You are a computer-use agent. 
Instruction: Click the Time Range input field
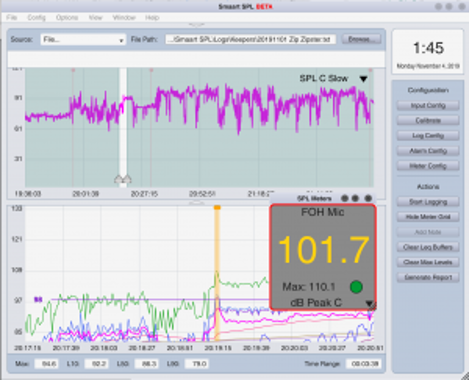click(x=365, y=364)
